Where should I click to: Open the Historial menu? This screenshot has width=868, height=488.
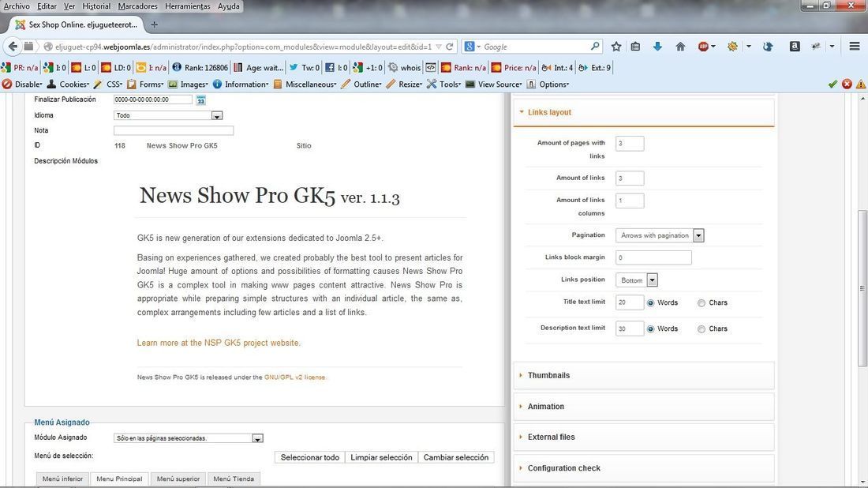pos(96,6)
